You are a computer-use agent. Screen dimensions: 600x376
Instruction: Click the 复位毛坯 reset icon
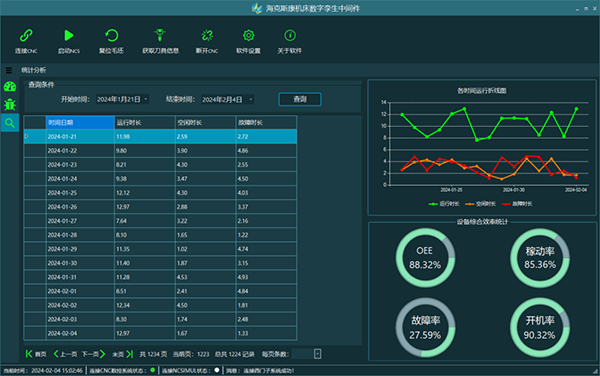pos(111,36)
